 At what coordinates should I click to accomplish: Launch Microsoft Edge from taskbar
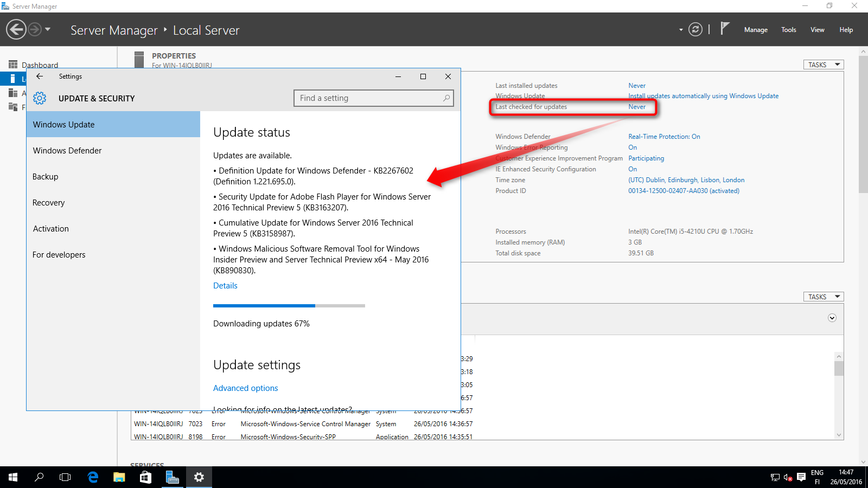[x=93, y=477]
